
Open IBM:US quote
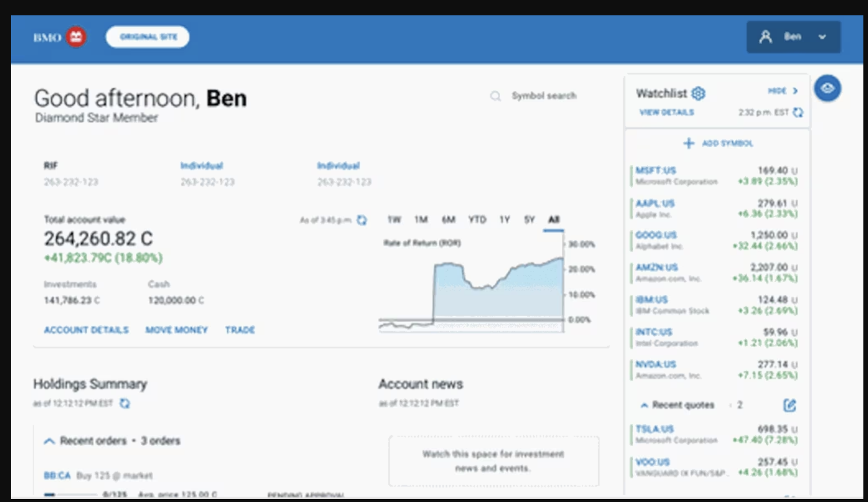pyautogui.click(x=652, y=300)
